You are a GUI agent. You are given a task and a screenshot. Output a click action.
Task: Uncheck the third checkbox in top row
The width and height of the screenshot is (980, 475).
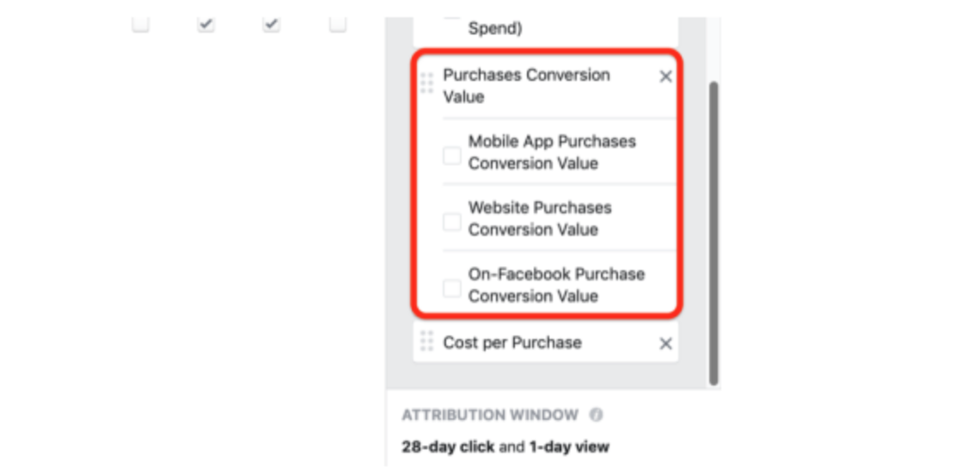[272, 25]
